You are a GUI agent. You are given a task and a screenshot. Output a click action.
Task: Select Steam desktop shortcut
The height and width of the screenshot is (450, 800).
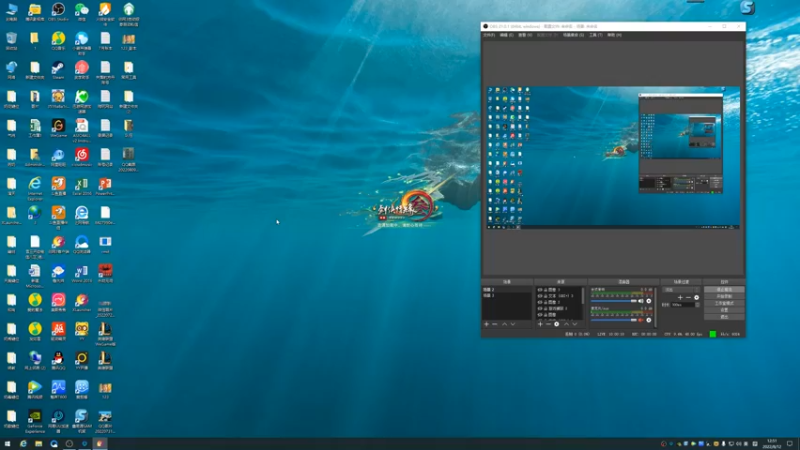pos(58,70)
